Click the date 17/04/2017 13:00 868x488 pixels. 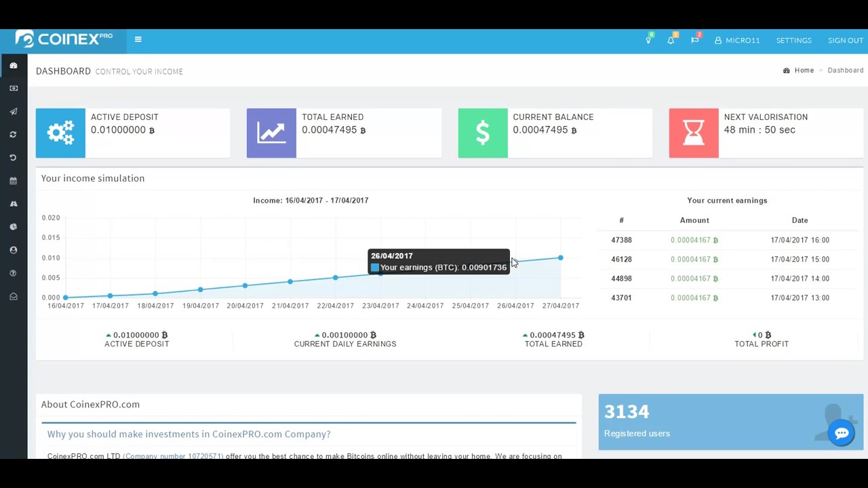[800, 298]
